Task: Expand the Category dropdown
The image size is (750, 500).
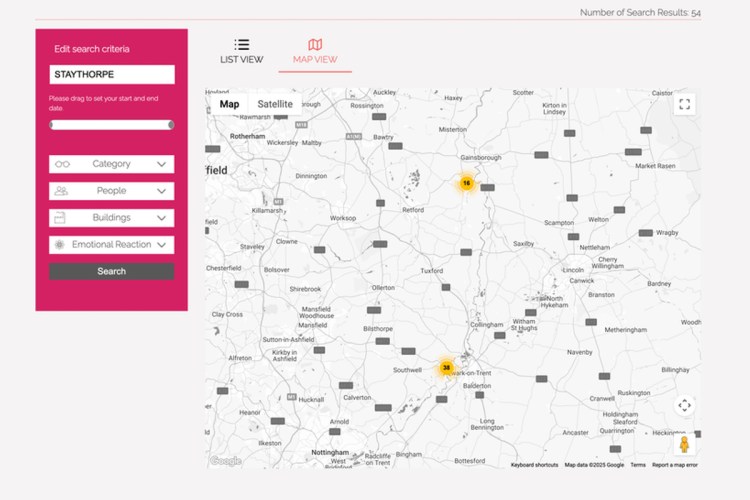Action: (x=111, y=164)
